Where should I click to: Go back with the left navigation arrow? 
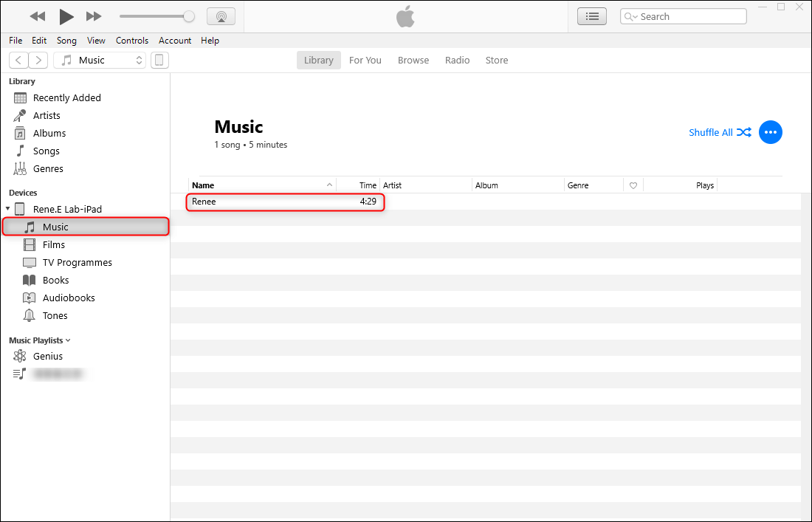pyautogui.click(x=18, y=60)
